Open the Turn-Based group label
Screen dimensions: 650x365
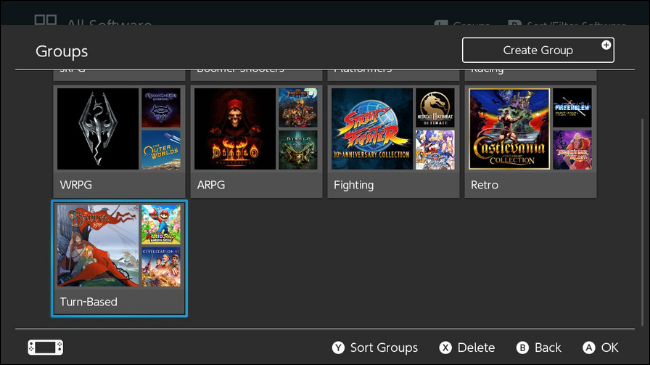tap(89, 302)
